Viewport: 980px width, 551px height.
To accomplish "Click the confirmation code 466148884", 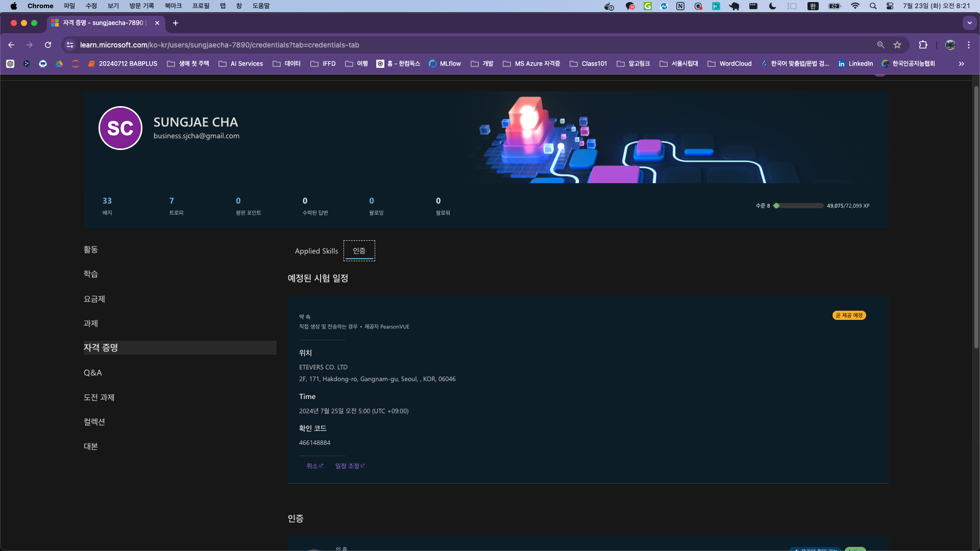I will (x=314, y=443).
